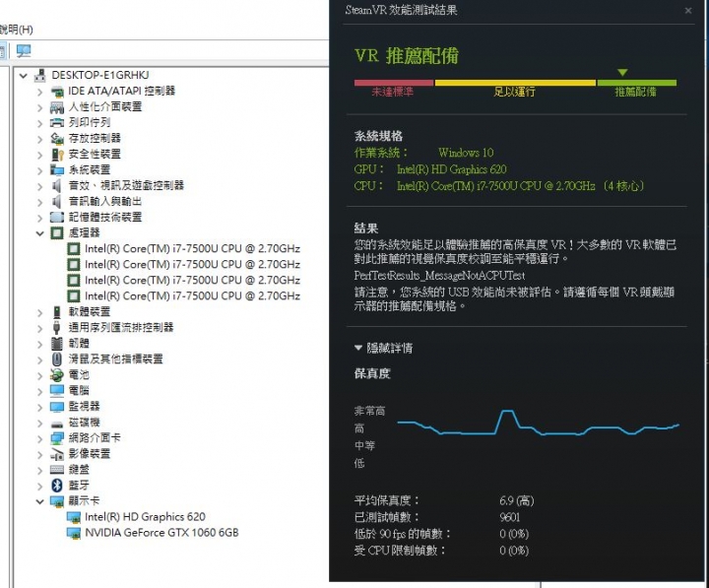Click the 列印佇列 printer icon

click(57, 122)
